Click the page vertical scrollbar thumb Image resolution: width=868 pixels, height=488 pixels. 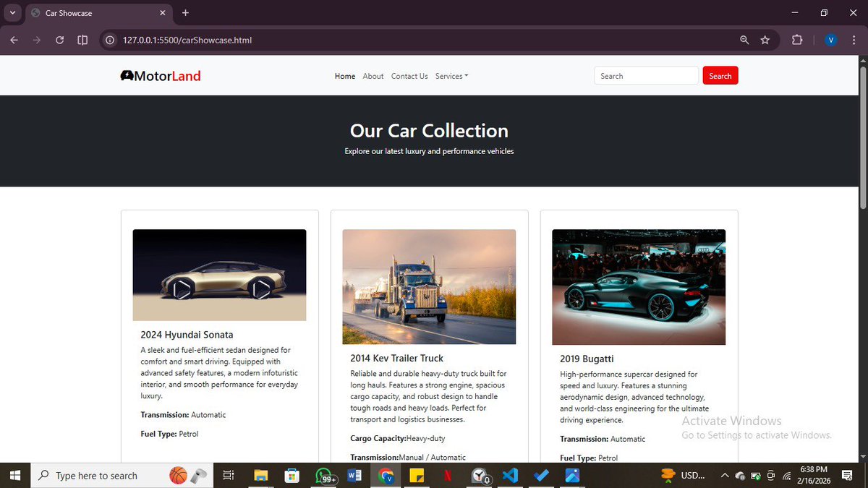pos(863,137)
